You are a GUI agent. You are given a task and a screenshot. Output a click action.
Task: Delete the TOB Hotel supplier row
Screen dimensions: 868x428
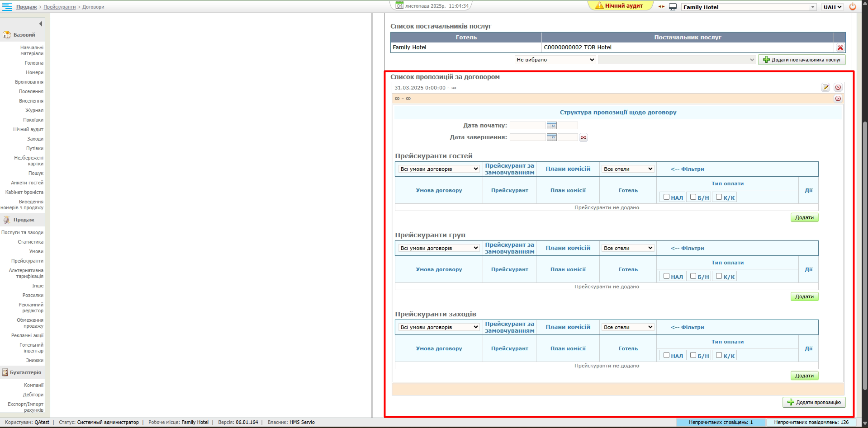[840, 47]
